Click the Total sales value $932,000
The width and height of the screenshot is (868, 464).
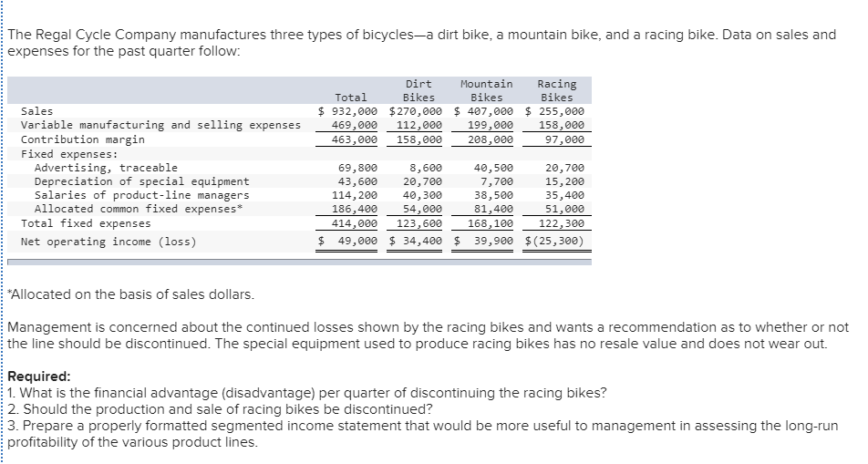[x=347, y=111]
